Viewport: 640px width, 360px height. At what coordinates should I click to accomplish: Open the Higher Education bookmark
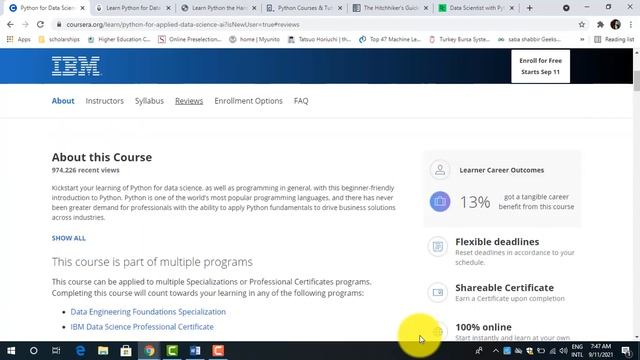pos(120,39)
